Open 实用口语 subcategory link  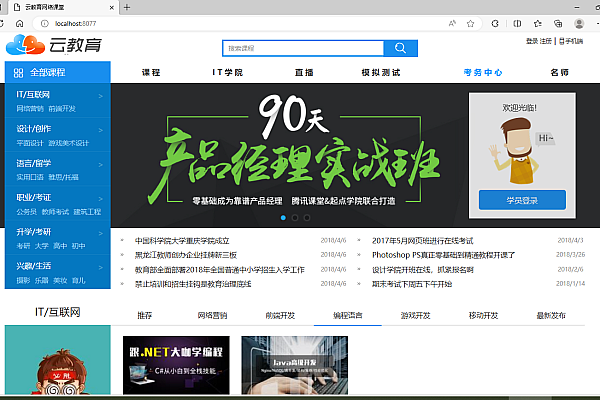(30, 177)
